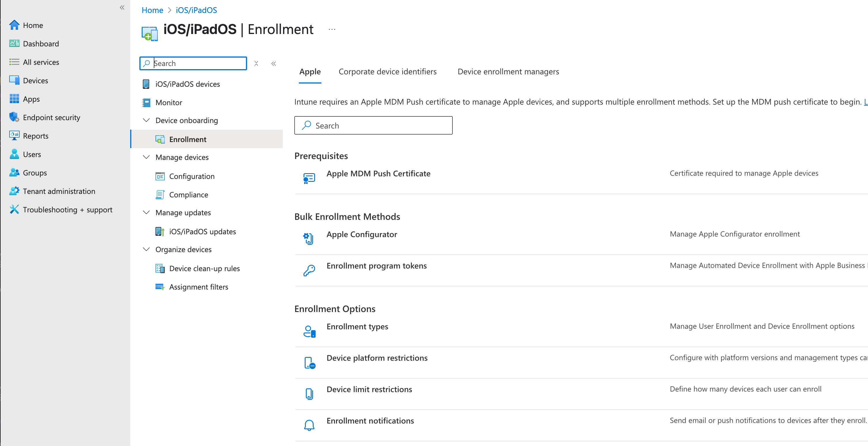Image resolution: width=868 pixels, height=446 pixels.
Task: Click the Apple Configurator icon
Action: 309,239
